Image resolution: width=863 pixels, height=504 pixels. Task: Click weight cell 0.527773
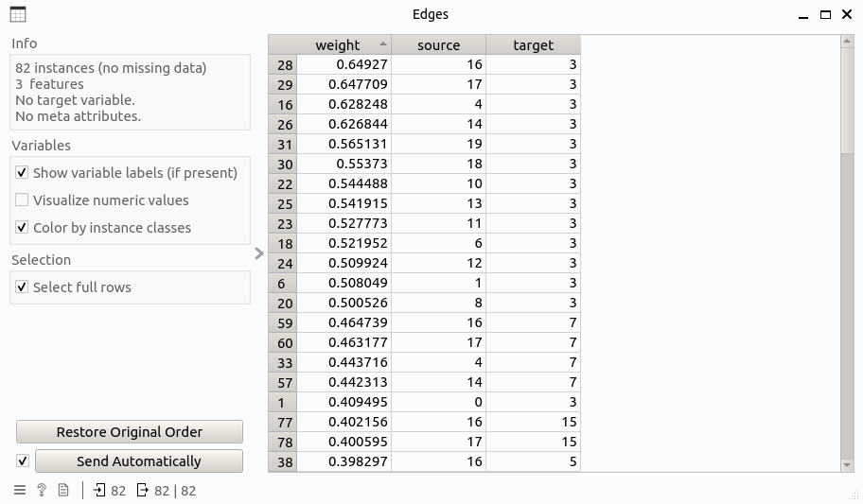click(344, 223)
